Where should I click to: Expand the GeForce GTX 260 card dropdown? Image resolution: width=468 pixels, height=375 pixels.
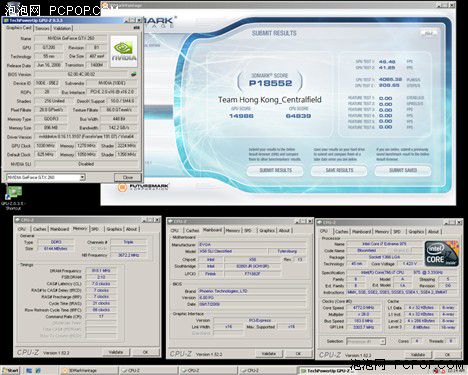tap(82, 177)
